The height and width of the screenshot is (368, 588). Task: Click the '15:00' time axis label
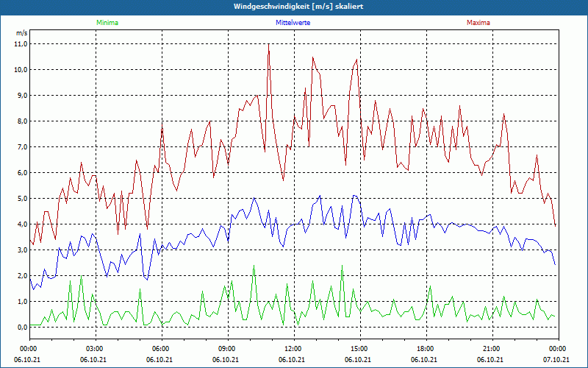pyautogui.click(x=360, y=349)
